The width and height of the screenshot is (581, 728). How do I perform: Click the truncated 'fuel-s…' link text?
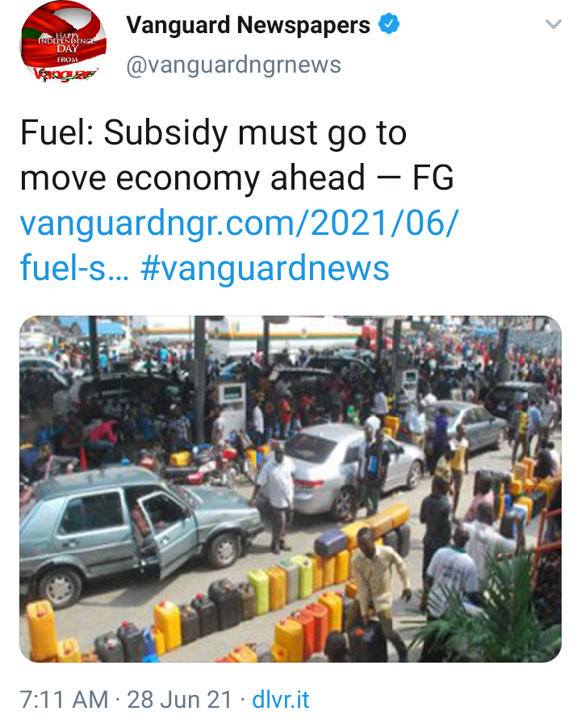[x=76, y=268]
